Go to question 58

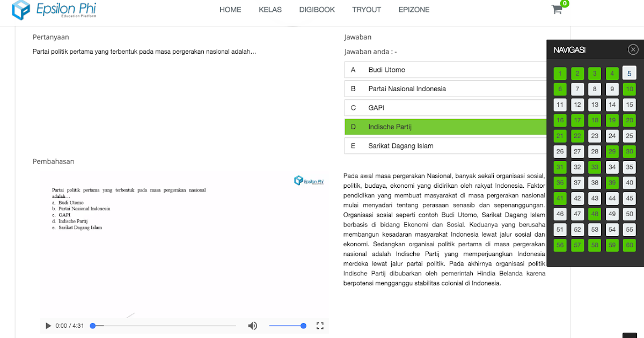click(x=595, y=245)
